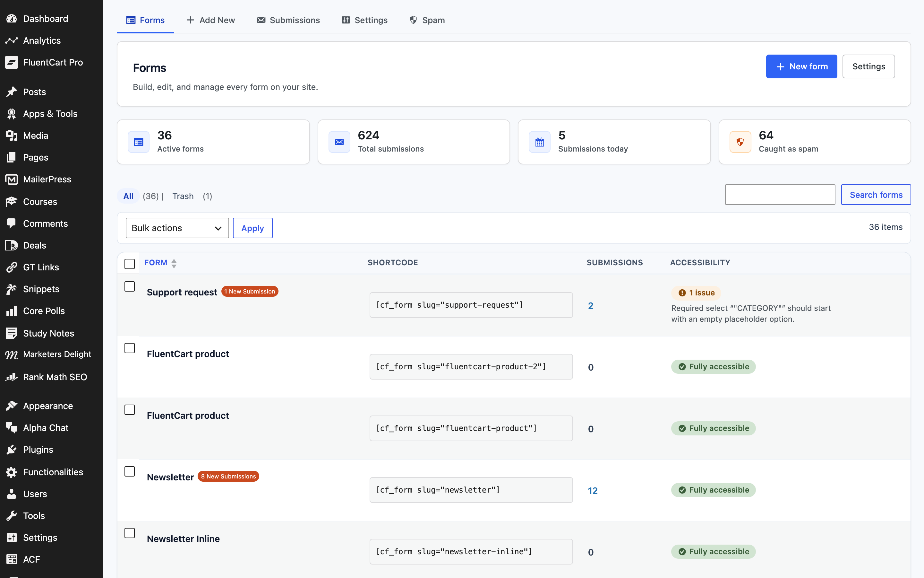The image size is (924, 578).
Task: Show the Trash filter view
Action: click(x=183, y=196)
